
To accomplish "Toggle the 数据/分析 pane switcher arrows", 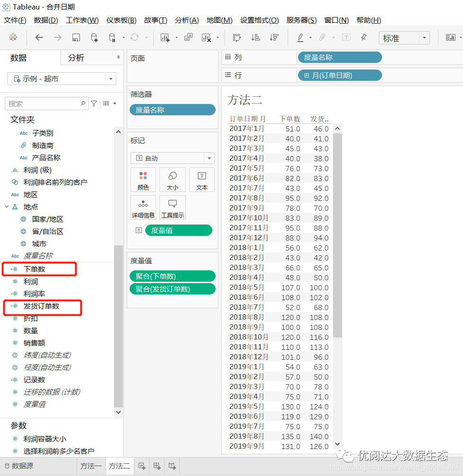I will [118, 57].
